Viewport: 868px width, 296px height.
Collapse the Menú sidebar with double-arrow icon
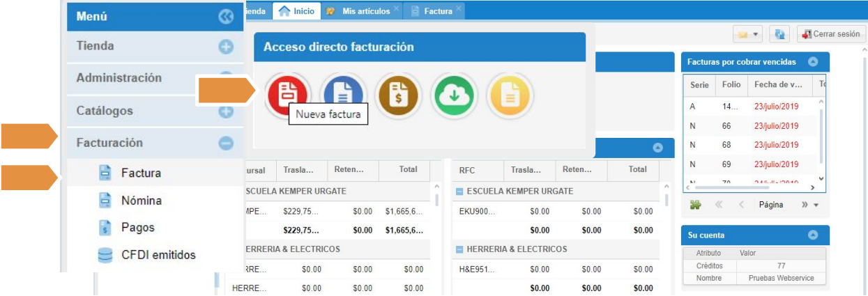point(225,17)
